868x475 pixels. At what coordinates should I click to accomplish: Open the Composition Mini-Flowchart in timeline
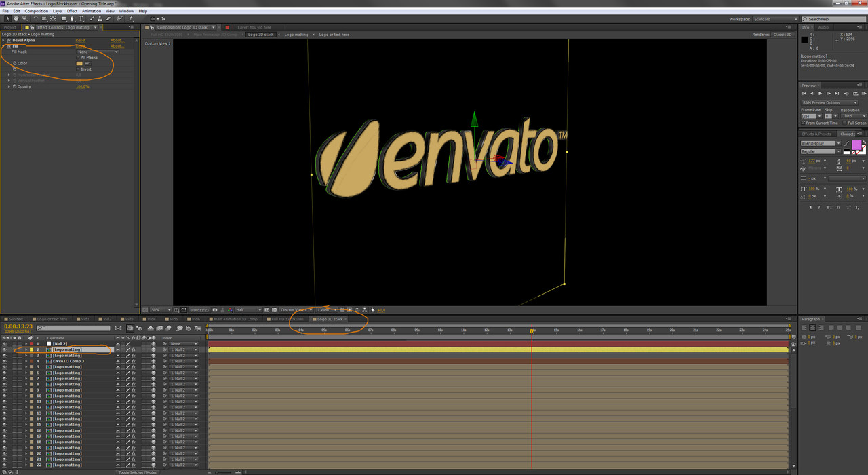click(x=118, y=328)
